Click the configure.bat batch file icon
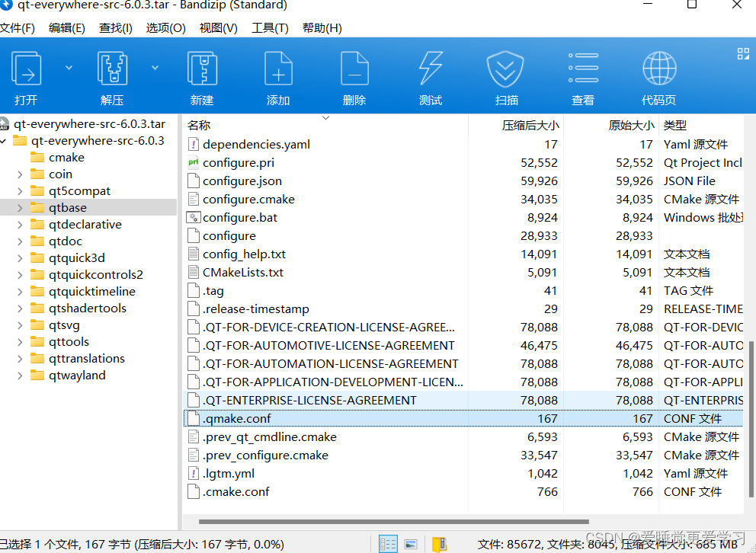 coord(194,218)
